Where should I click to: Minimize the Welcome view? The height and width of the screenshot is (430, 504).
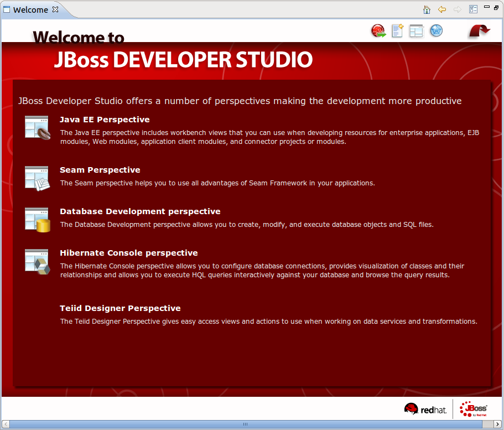tap(487, 7)
